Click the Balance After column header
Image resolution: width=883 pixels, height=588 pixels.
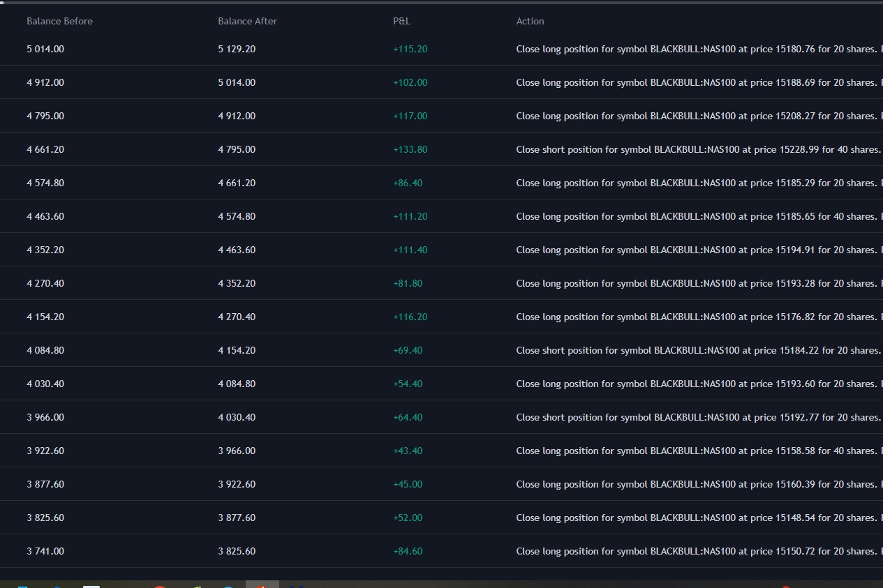(247, 21)
